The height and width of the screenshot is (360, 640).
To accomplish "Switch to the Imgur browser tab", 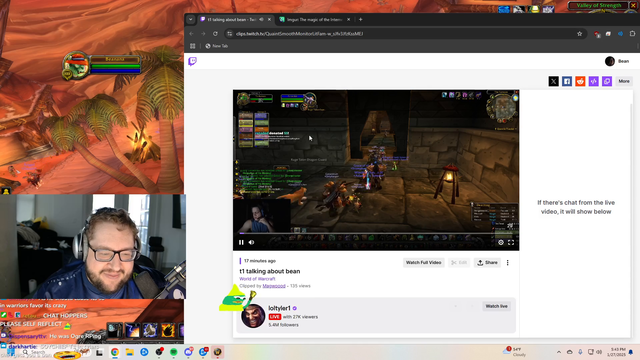I will tap(314, 20).
